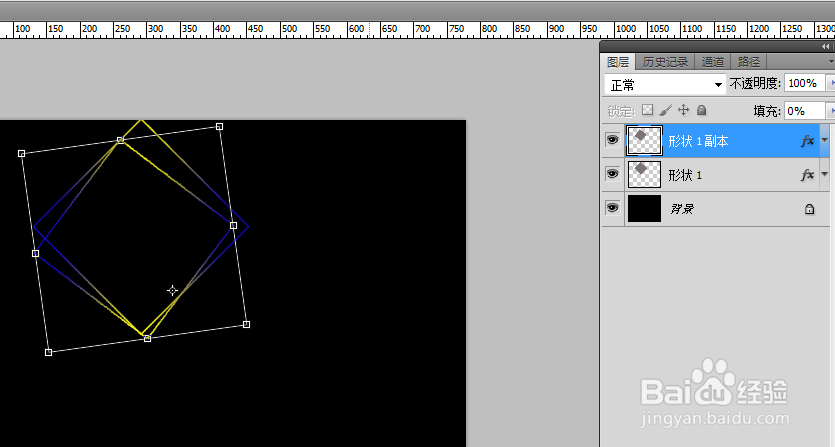Click the transform center reference point
This screenshot has height=447, width=835.
click(x=172, y=290)
